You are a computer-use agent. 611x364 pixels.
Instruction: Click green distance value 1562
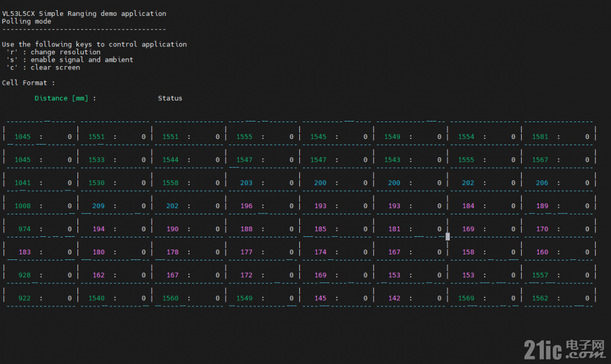click(540, 298)
